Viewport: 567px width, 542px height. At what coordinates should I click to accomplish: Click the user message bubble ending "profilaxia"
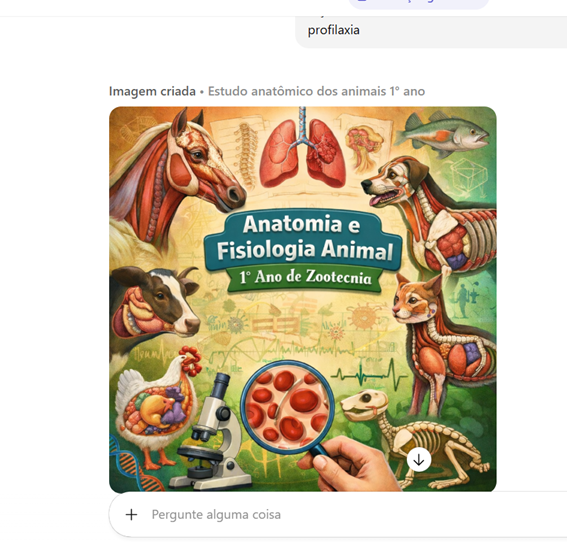point(431,32)
